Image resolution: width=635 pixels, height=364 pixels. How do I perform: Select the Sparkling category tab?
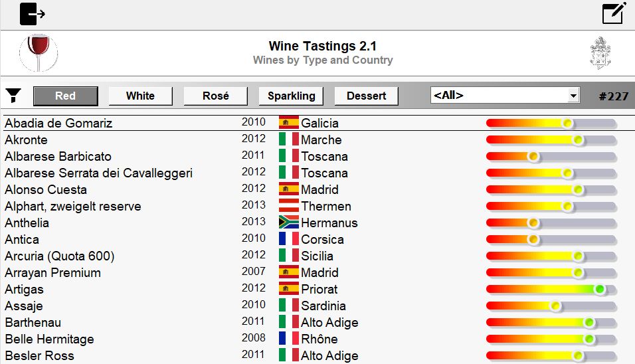click(x=291, y=96)
